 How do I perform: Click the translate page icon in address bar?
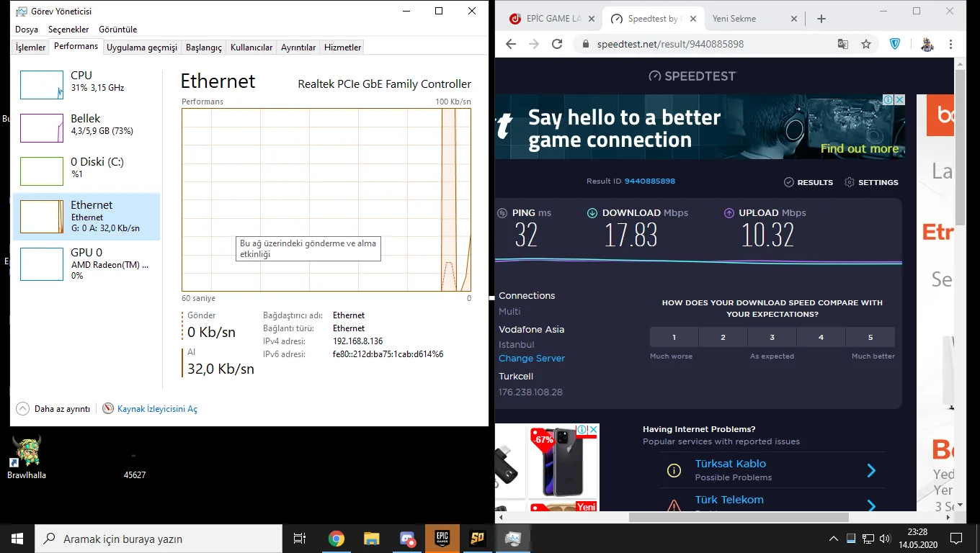(843, 44)
